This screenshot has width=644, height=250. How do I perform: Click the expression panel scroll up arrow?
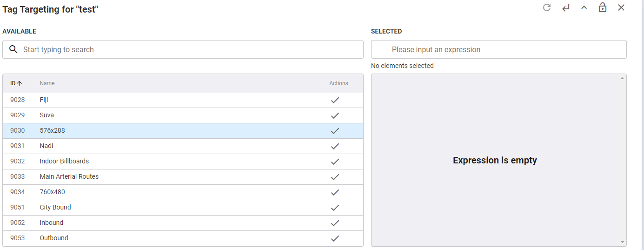[622, 78]
